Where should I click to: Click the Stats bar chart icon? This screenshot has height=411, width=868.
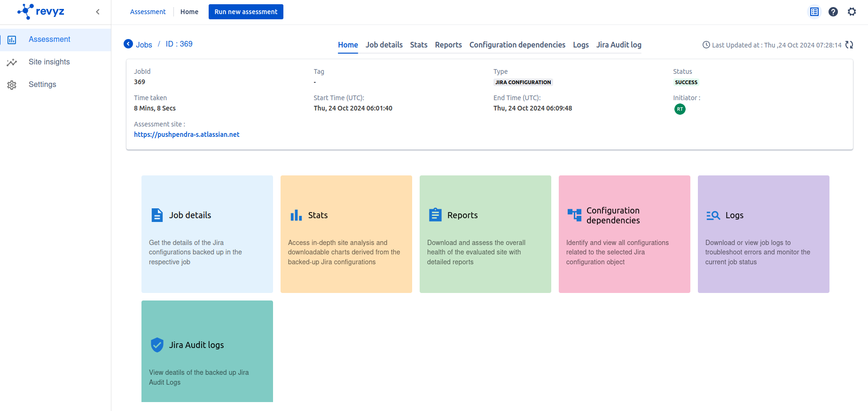296,215
